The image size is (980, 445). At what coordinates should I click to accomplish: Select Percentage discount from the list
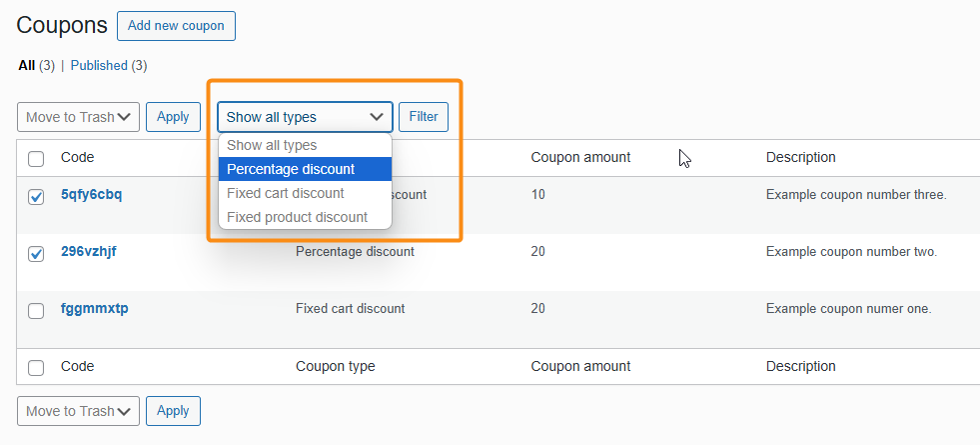pyautogui.click(x=291, y=169)
